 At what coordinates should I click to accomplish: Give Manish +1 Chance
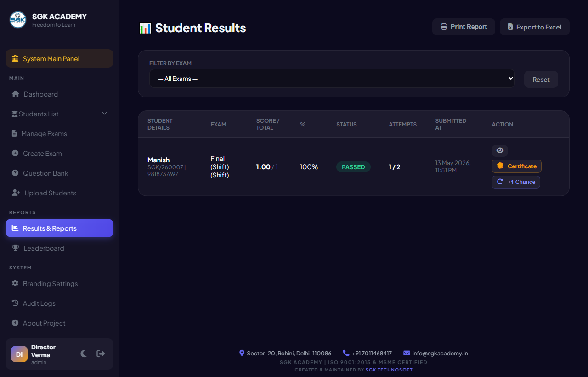[516, 182]
